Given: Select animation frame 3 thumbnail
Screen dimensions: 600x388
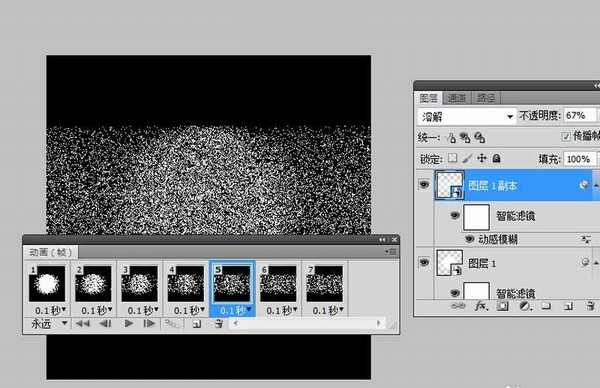Looking at the screenshot, I should point(139,284).
